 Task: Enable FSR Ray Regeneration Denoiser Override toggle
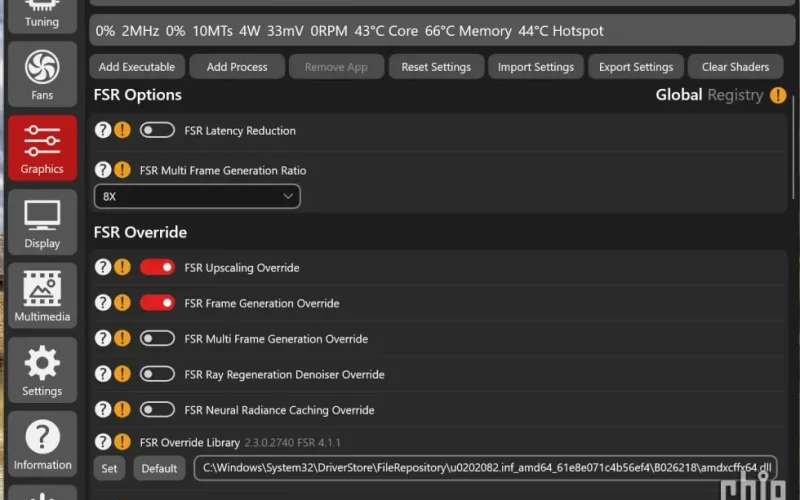pos(157,374)
